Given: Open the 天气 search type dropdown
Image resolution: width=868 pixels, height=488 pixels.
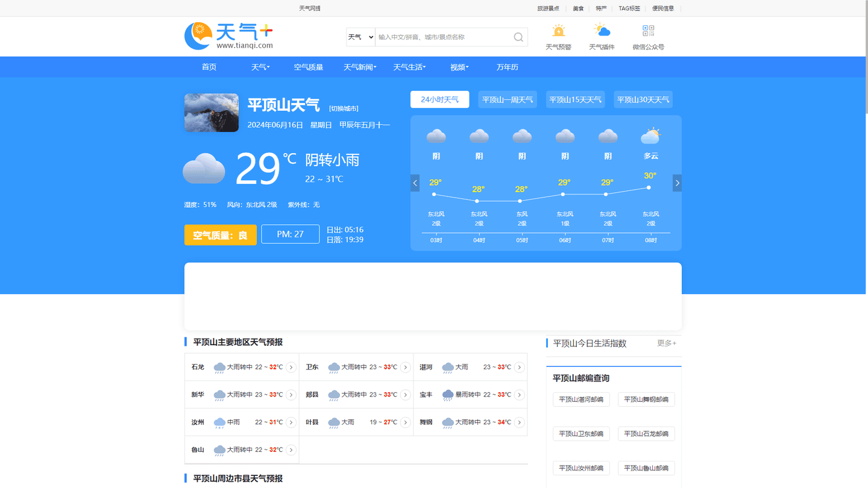Looking at the screenshot, I should 361,37.
